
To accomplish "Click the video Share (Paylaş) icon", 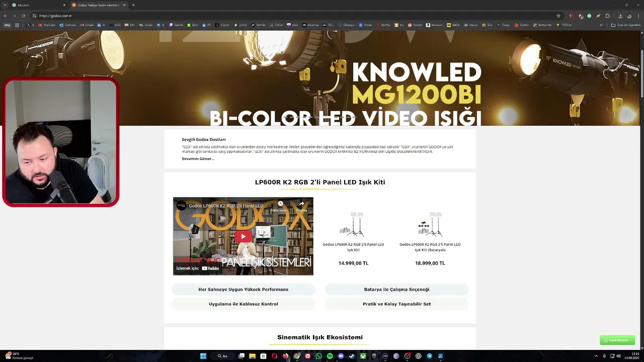I will click(301, 206).
